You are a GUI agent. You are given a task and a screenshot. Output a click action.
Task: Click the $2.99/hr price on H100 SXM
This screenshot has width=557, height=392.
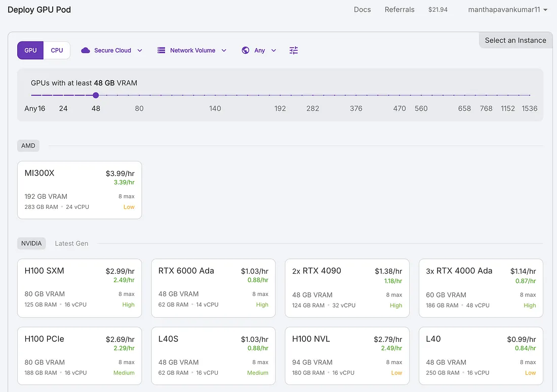tap(120, 271)
